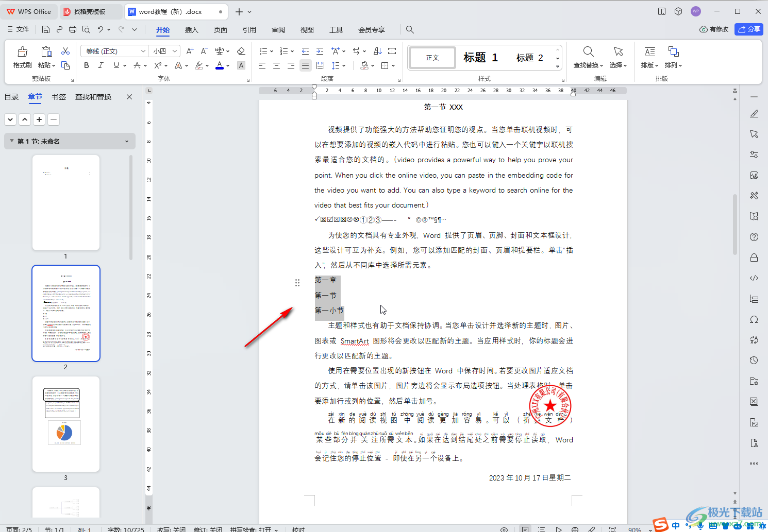The image size is (768, 532).
Task: Select right text alignment
Action: (x=291, y=65)
